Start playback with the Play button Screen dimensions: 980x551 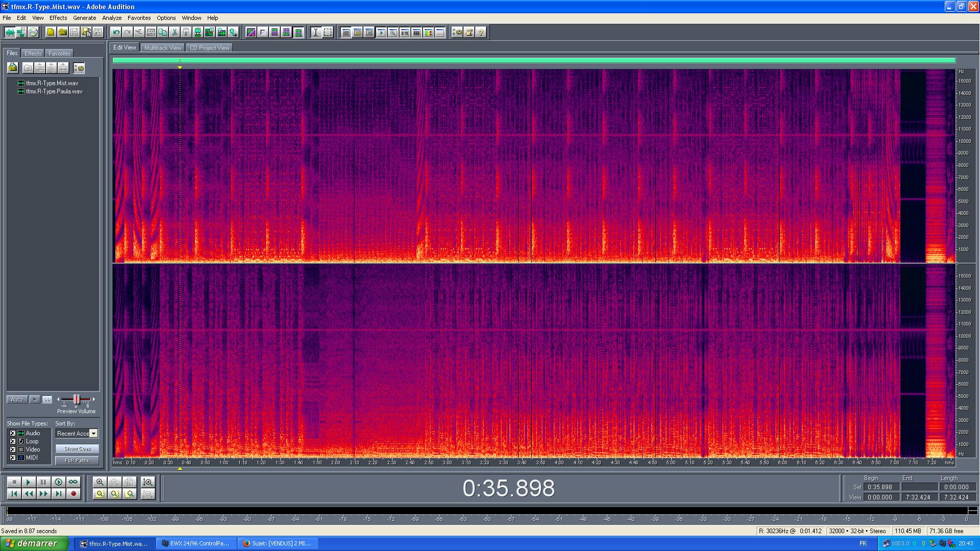tap(29, 482)
